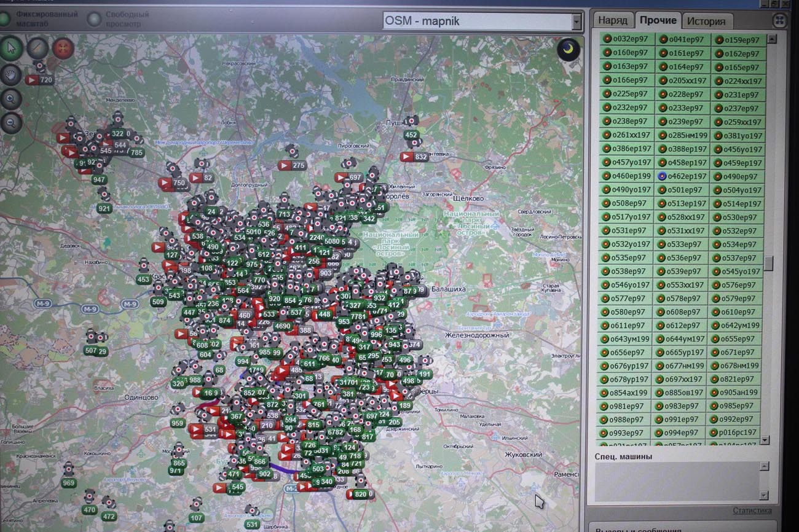
Task: Switch to the Наряд tab
Action: [612, 21]
